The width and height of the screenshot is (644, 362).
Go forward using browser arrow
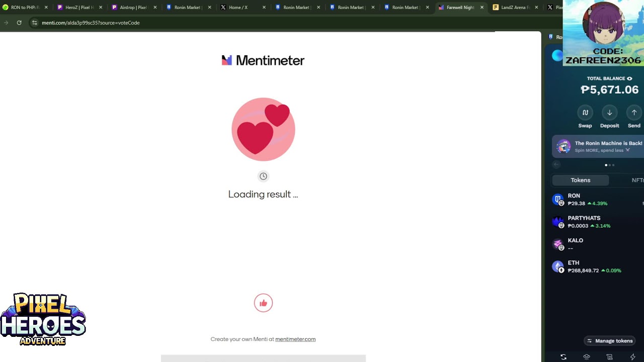click(x=6, y=23)
